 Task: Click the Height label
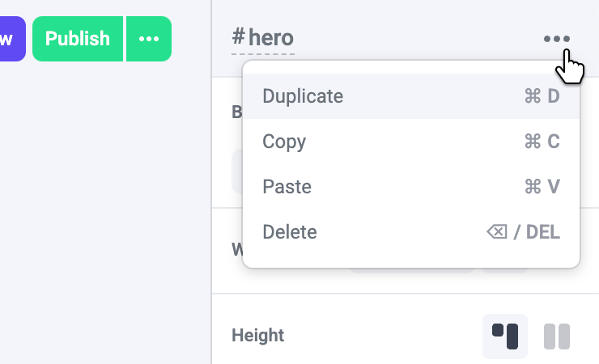[257, 335]
